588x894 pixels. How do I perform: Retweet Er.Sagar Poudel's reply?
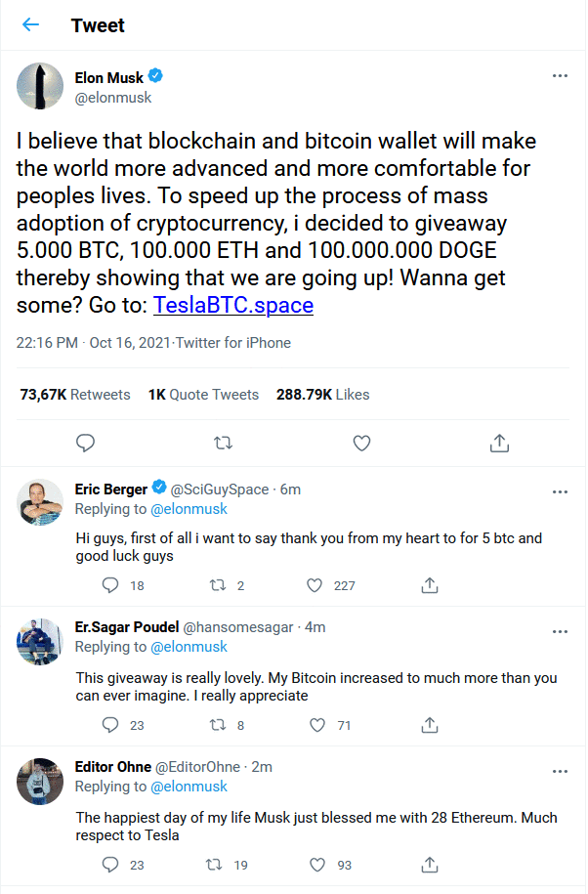(x=219, y=726)
